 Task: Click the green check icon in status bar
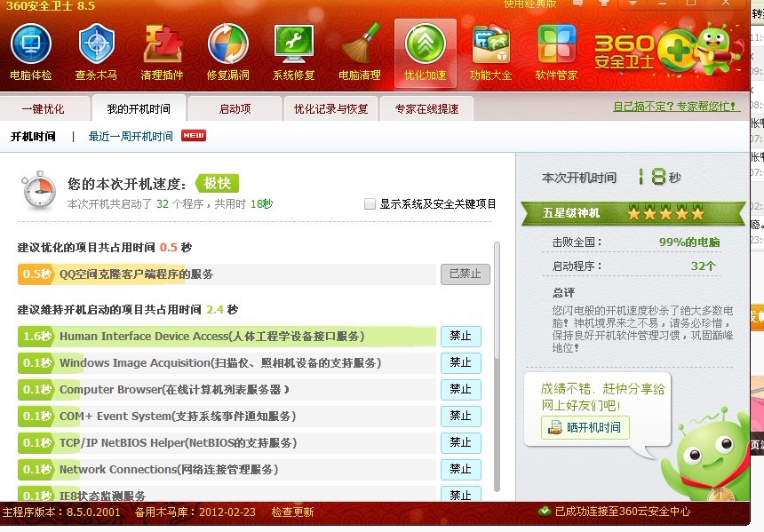click(x=545, y=511)
